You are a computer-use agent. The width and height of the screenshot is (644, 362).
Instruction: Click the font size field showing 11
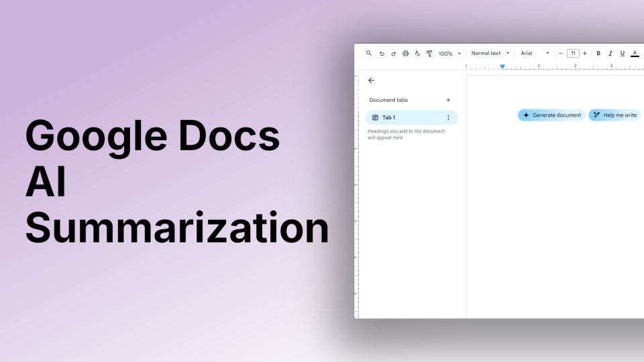[573, 54]
